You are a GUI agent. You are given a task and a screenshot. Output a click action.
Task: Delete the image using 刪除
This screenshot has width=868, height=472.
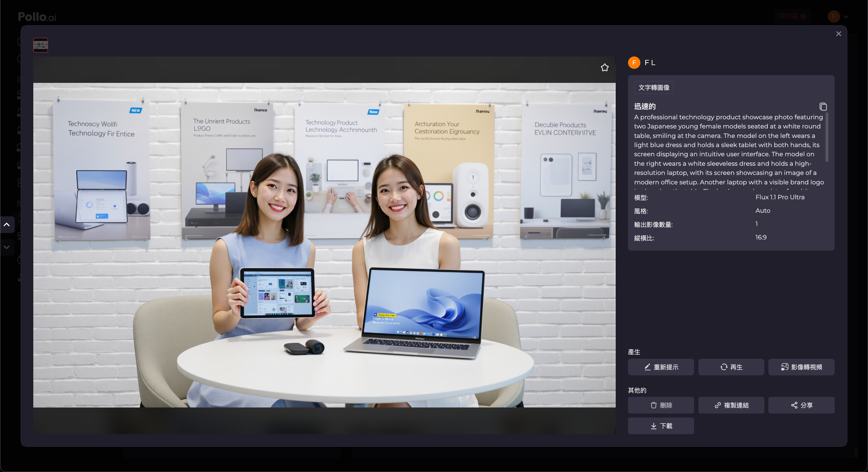[660, 405]
